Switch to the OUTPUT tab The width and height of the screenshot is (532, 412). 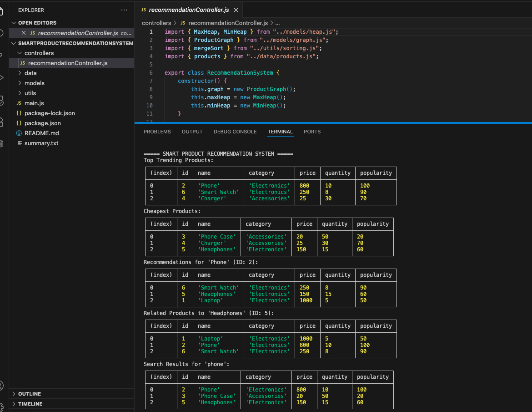click(x=192, y=132)
